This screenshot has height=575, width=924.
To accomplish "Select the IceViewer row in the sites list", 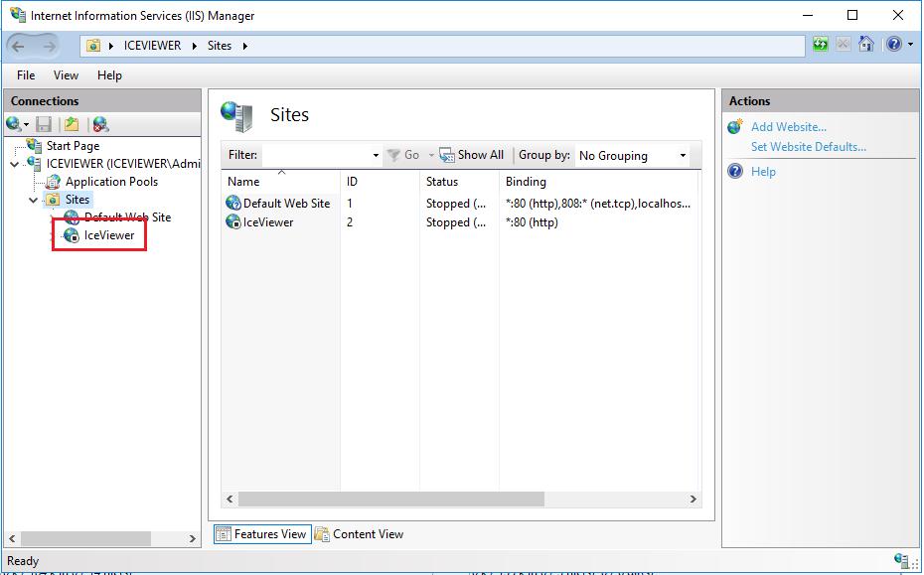I will click(460, 222).
